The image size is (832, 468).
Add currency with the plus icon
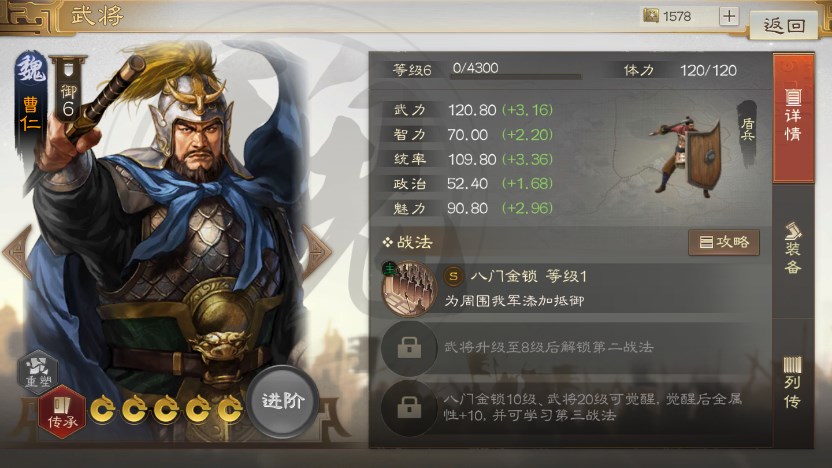729,16
